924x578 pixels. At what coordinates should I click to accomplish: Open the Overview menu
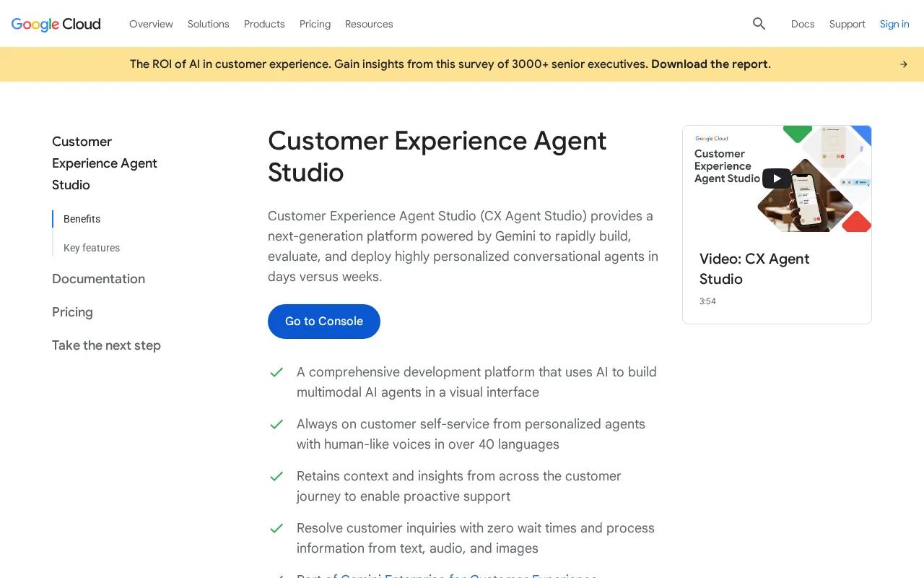[151, 24]
